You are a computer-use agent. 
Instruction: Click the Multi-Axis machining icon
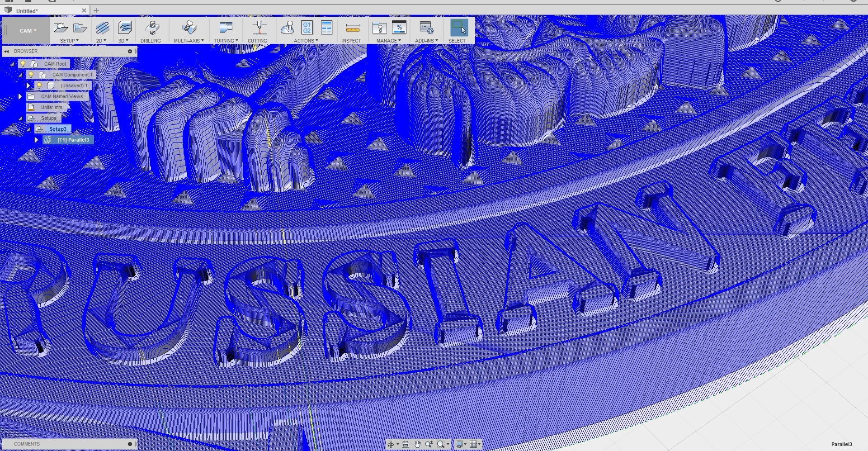tap(189, 28)
